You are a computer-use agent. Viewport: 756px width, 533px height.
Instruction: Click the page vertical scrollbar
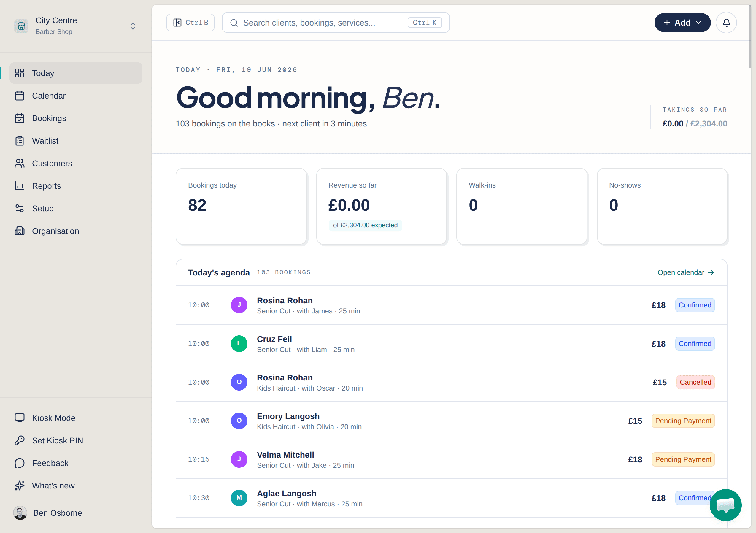(x=750, y=36)
